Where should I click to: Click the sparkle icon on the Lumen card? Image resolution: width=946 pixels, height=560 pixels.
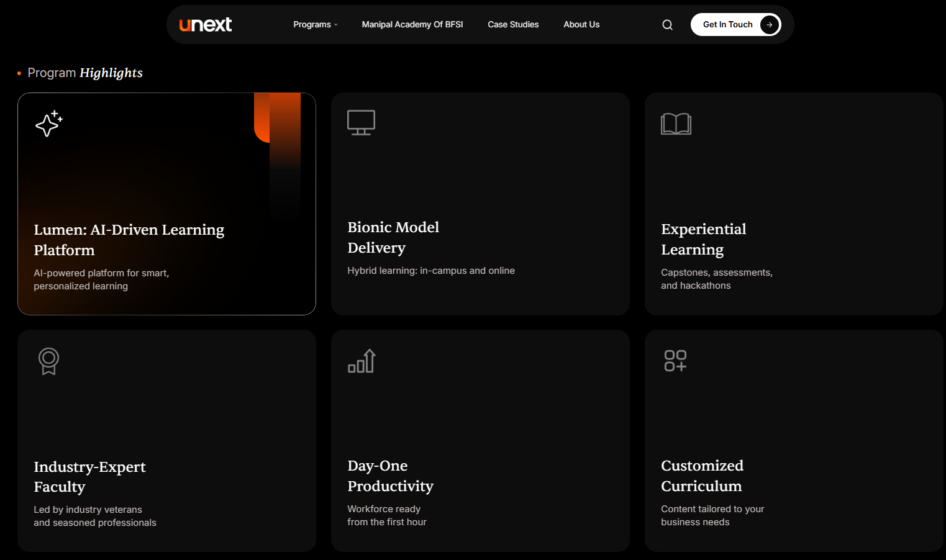48,124
